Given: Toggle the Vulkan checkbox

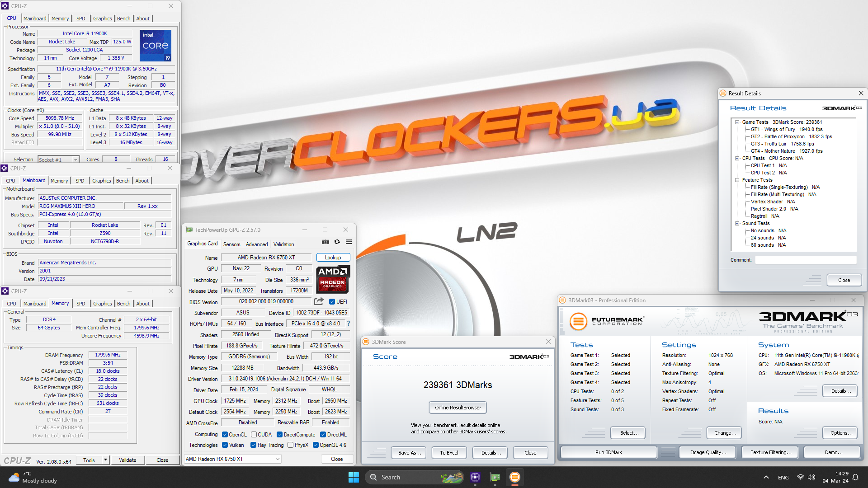Looking at the screenshot, I should (225, 445).
